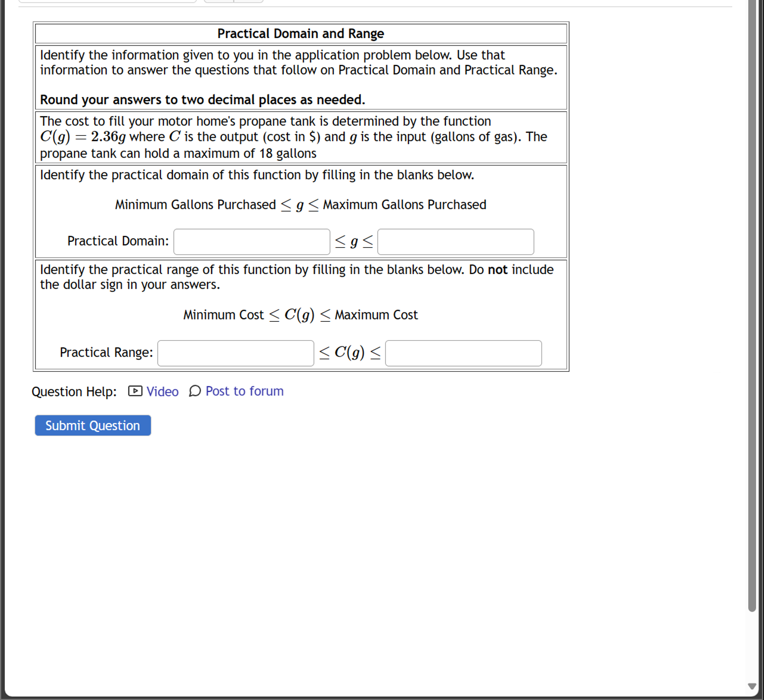Click the maximum cost range input
Image resolution: width=764 pixels, height=700 pixels.
pos(463,353)
